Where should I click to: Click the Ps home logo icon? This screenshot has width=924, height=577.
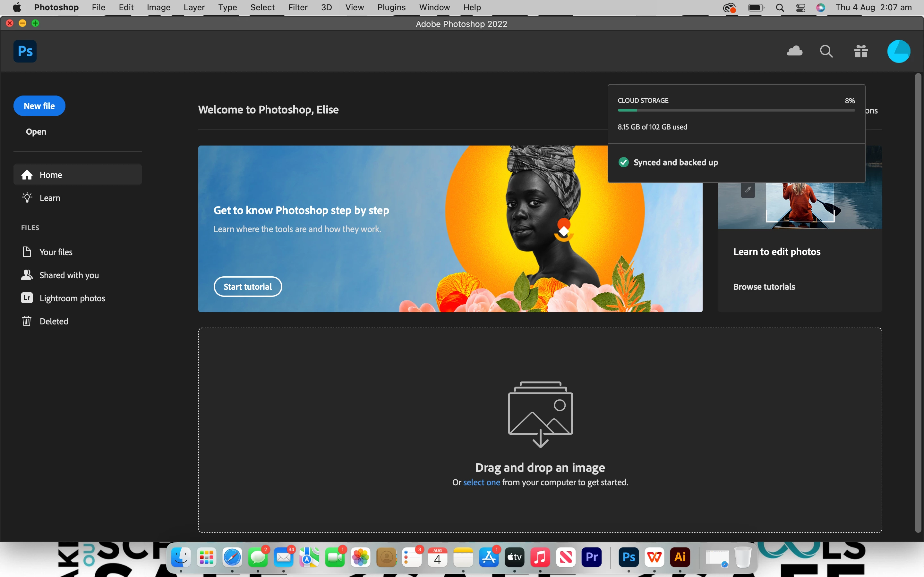25,51
